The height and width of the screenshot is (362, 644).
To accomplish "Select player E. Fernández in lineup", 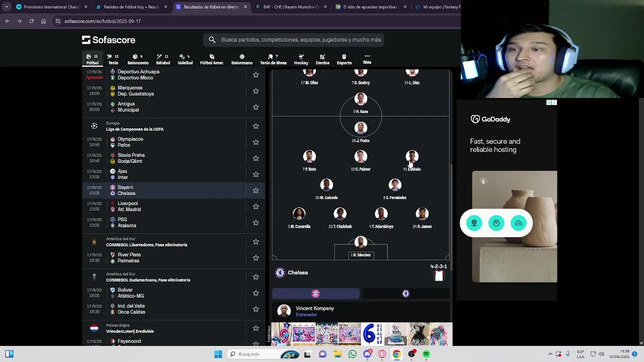I will pos(395,190).
